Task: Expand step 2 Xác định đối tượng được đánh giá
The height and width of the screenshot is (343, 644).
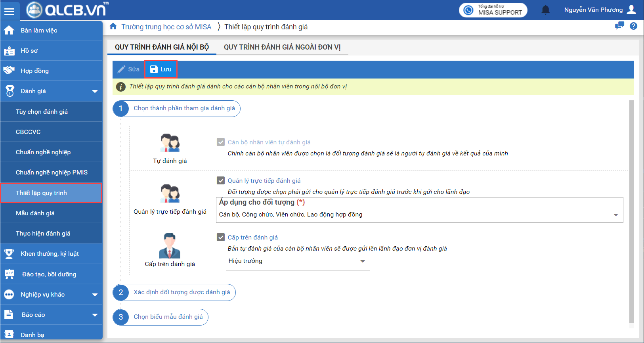Action: click(182, 292)
